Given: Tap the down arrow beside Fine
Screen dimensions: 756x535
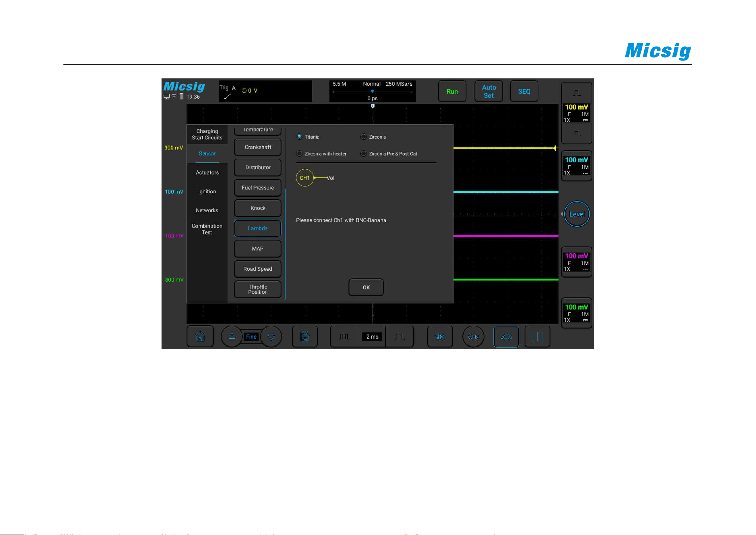Looking at the screenshot, I should (271, 337).
